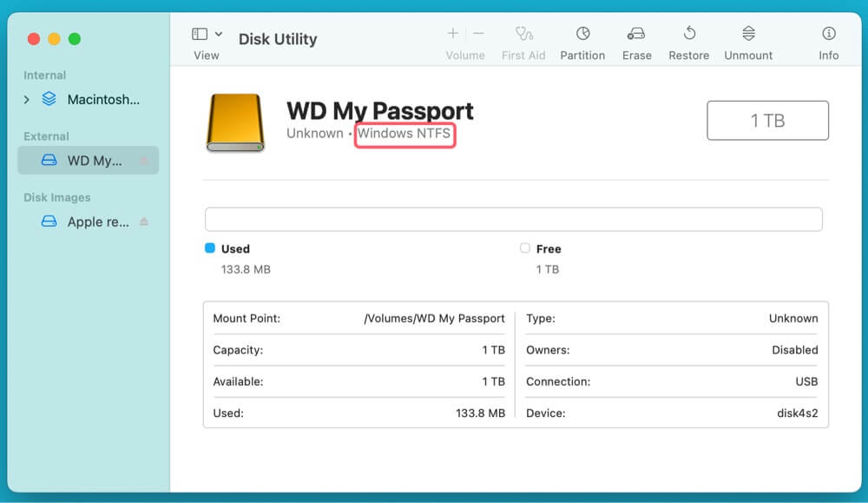Click the add volume plus icon

pyautogui.click(x=452, y=34)
